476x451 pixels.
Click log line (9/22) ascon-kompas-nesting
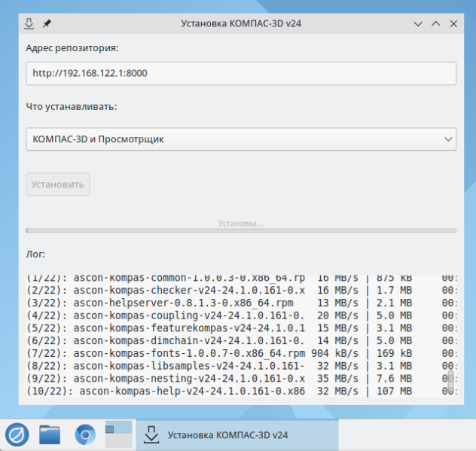tap(242, 379)
